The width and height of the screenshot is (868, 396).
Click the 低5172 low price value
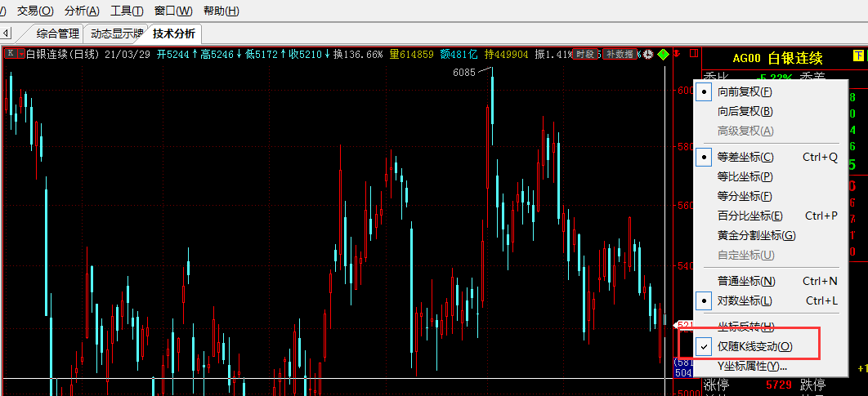pos(262,54)
